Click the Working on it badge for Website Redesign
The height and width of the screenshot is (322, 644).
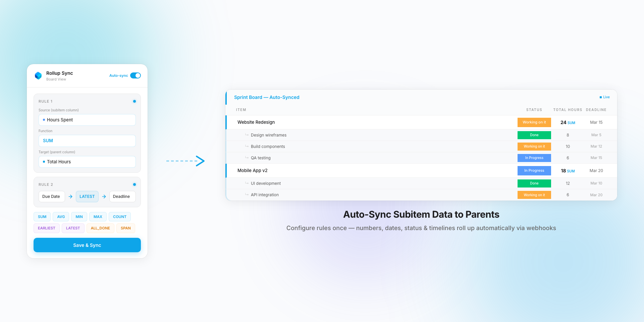click(x=534, y=122)
